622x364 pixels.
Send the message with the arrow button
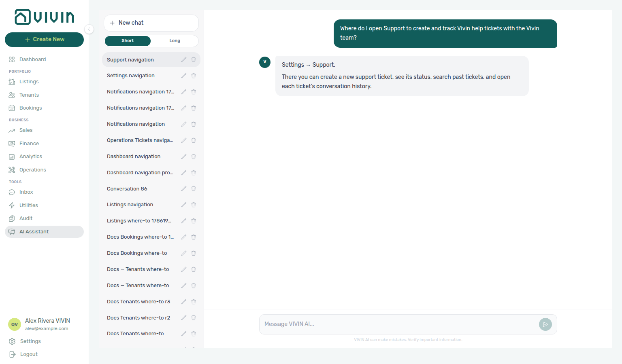click(x=545, y=324)
